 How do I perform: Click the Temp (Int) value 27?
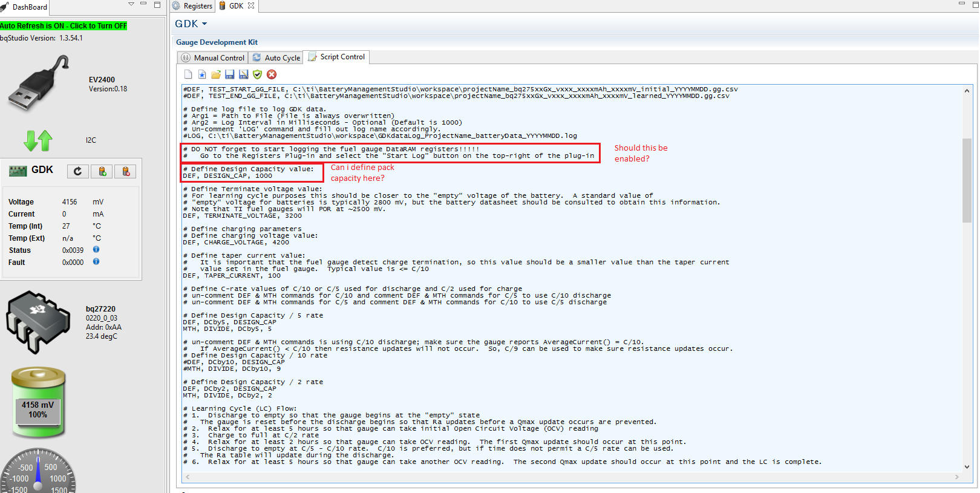(66, 226)
